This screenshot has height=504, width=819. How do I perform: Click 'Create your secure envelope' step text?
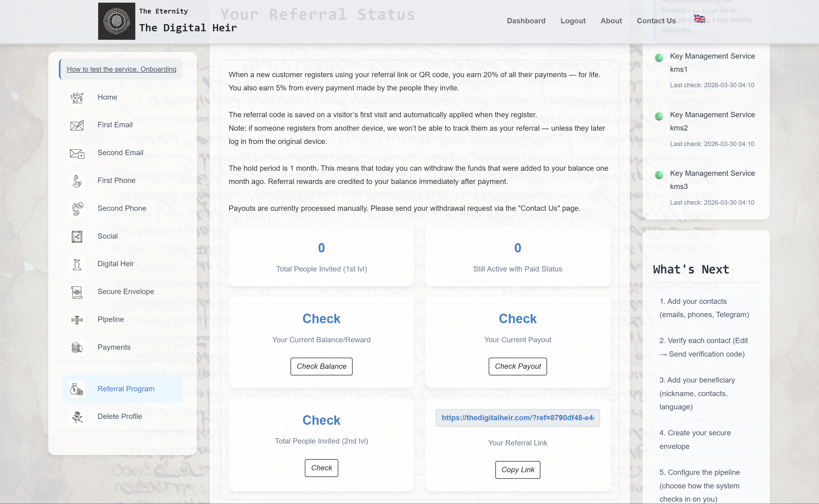[x=695, y=440]
